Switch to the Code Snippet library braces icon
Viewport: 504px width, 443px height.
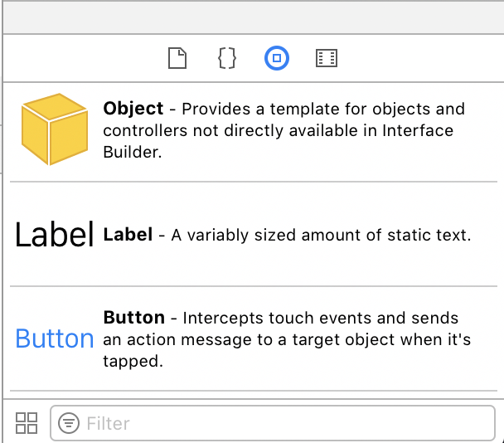(x=227, y=58)
